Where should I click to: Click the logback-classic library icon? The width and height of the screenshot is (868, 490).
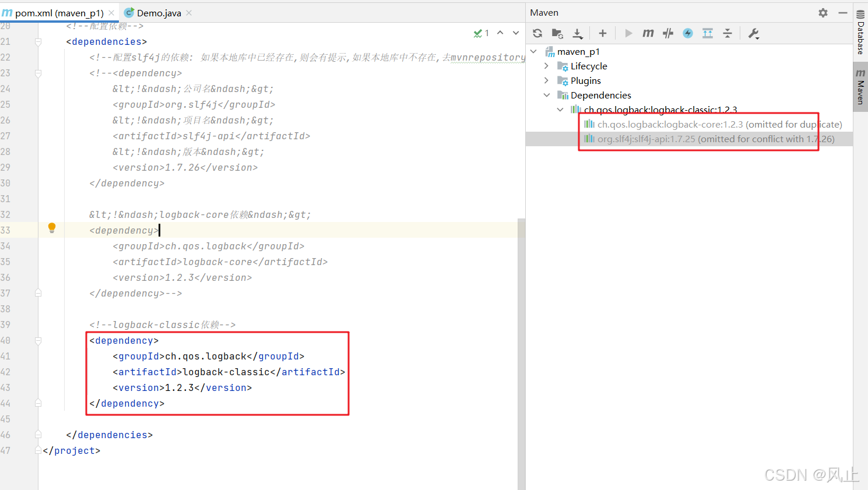point(576,110)
